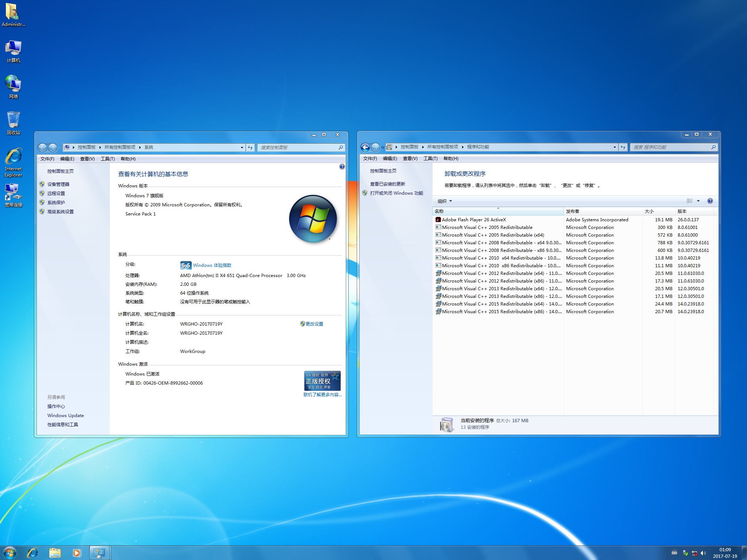Click the refresh button in the Programs window address bar
This screenshot has height=560, width=747.
click(623, 147)
